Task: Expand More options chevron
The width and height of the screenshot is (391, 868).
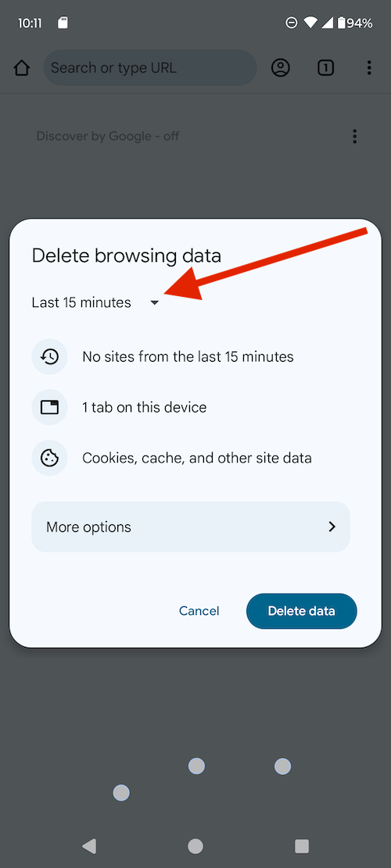Action: (x=332, y=527)
